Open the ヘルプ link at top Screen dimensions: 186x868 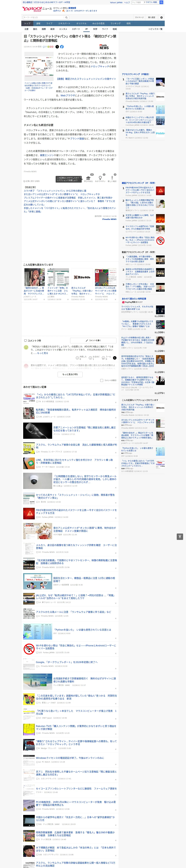click(127, 2)
